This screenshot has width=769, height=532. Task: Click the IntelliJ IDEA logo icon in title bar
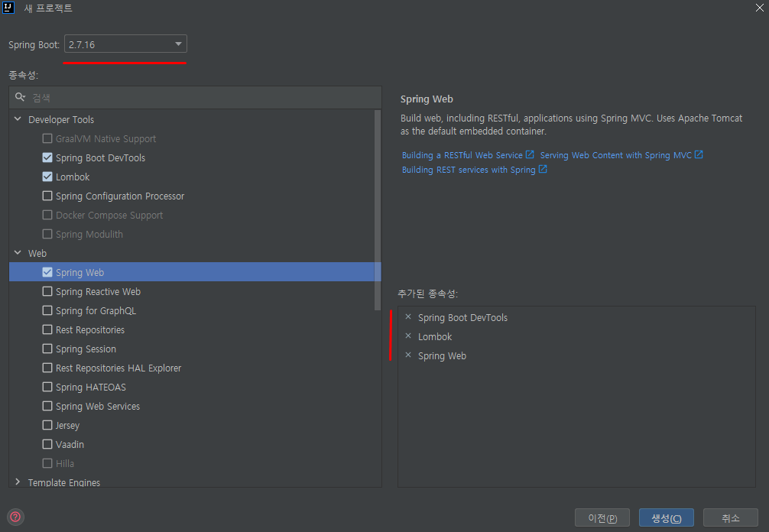coord(8,8)
